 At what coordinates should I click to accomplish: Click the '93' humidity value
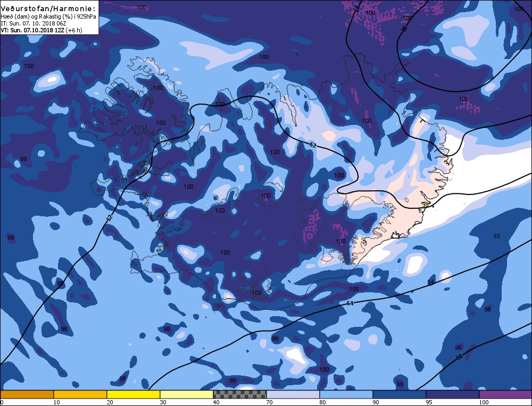(496, 236)
